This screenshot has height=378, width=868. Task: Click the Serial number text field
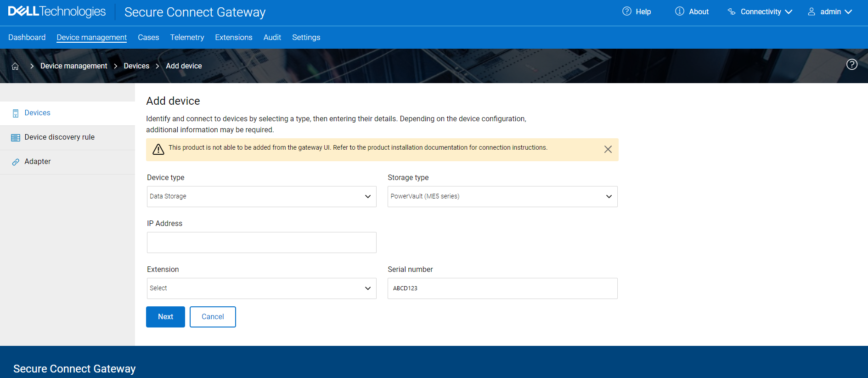(502, 288)
